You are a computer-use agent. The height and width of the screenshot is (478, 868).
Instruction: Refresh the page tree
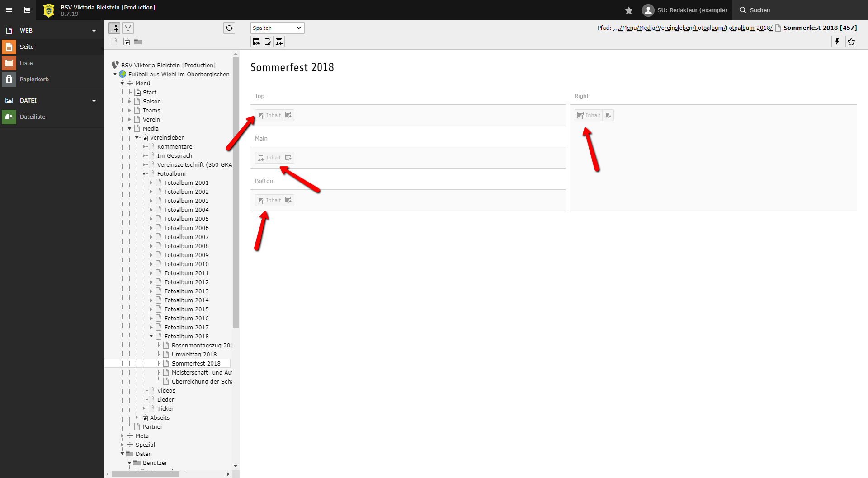[x=229, y=28]
